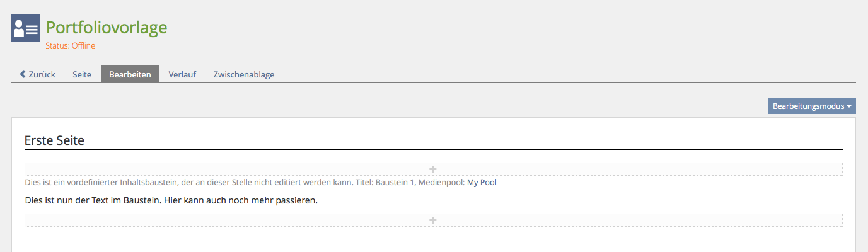Click the Status: Offline label
This screenshot has height=252, width=868.
pos(71,45)
